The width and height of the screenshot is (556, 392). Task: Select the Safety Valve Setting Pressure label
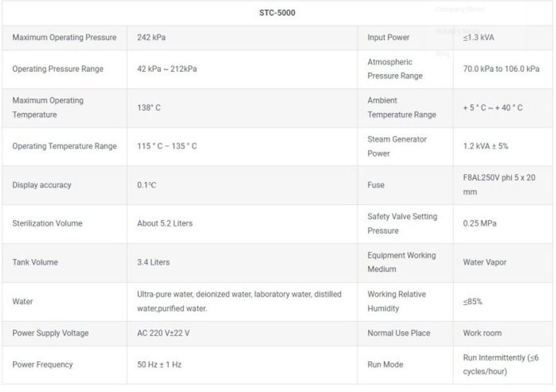click(x=402, y=223)
